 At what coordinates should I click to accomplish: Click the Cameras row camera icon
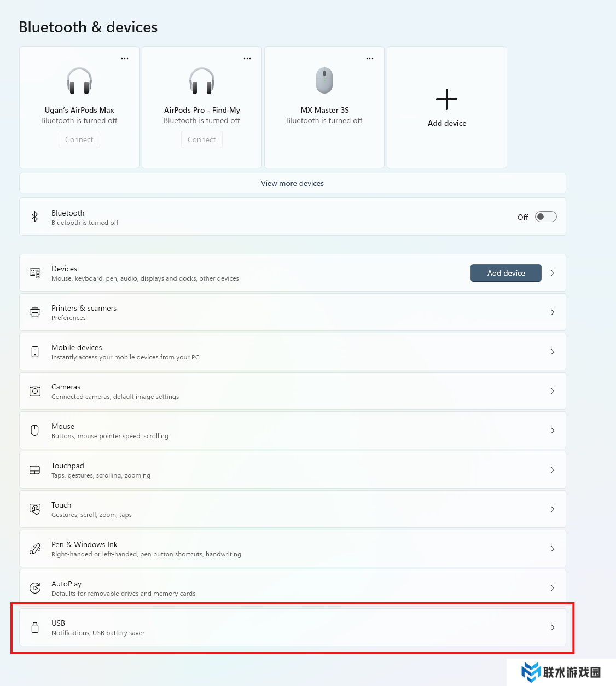pyautogui.click(x=35, y=391)
